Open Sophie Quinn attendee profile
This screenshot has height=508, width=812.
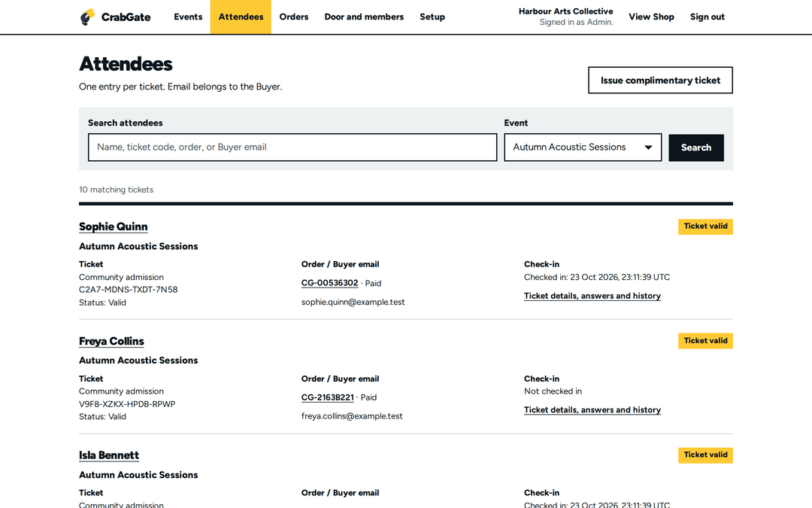[113, 227]
